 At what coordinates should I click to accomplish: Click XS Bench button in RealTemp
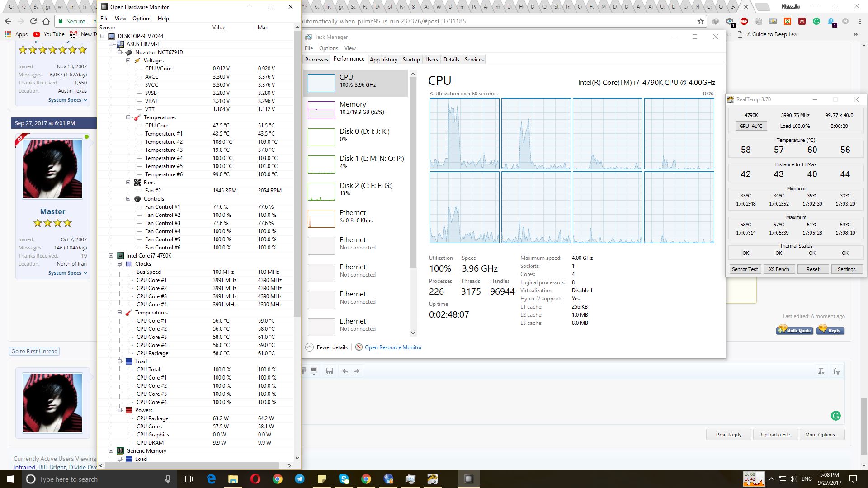click(779, 269)
